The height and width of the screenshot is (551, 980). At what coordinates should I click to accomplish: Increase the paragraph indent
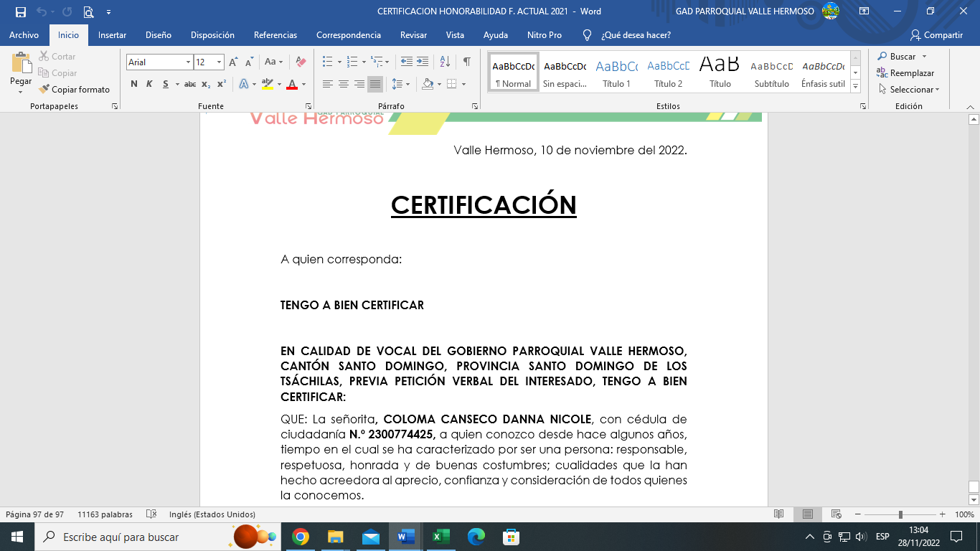coord(423,62)
